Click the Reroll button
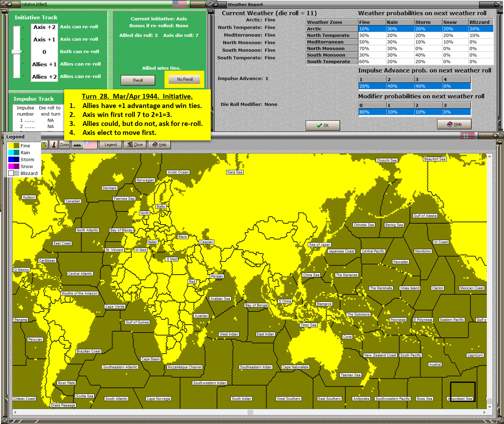The width and height of the screenshot is (504, 424). (138, 80)
